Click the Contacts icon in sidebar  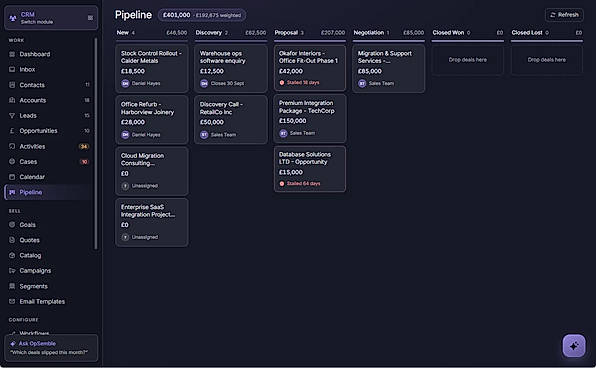[12, 85]
